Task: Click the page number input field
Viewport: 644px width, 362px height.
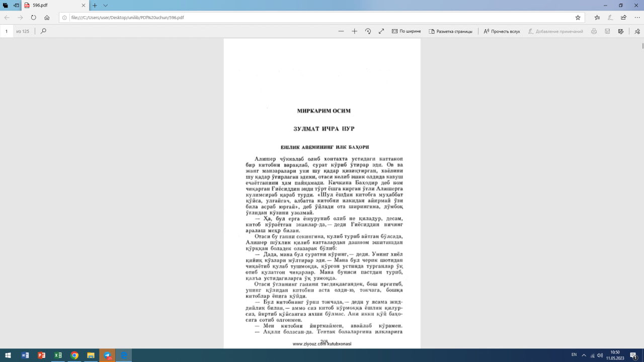Action: [7, 31]
